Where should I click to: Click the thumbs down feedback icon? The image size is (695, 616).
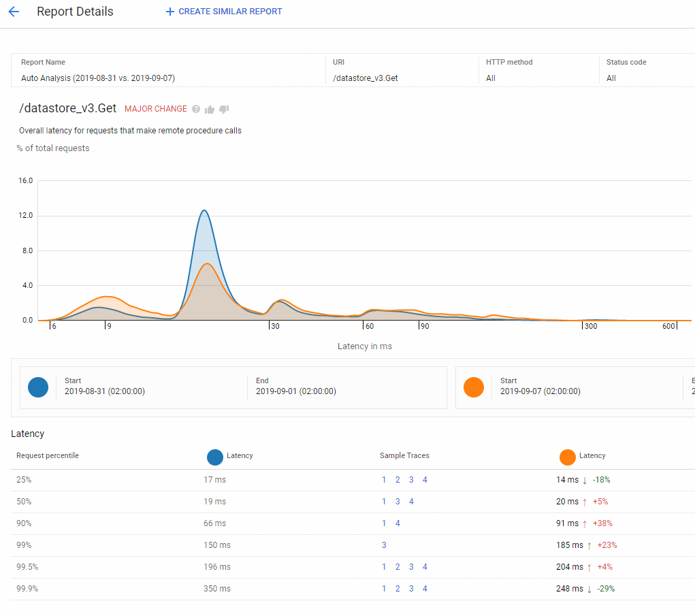coord(224,110)
